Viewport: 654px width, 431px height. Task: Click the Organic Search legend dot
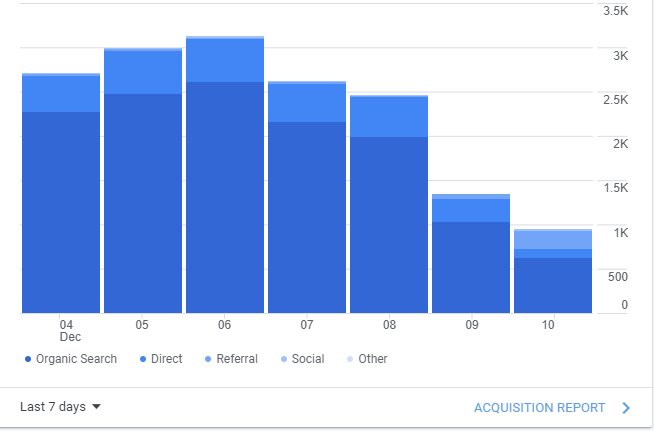(x=28, y=359)
